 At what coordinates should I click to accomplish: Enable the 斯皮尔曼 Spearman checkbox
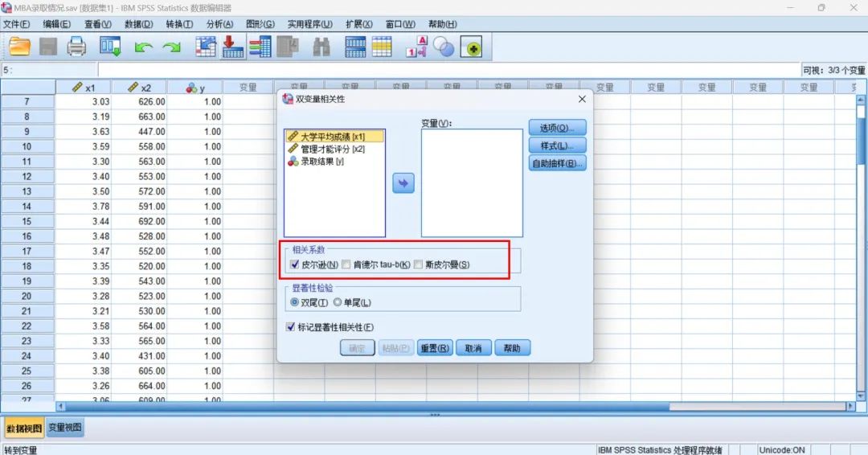pyautogui.click(x=418, y=264)
